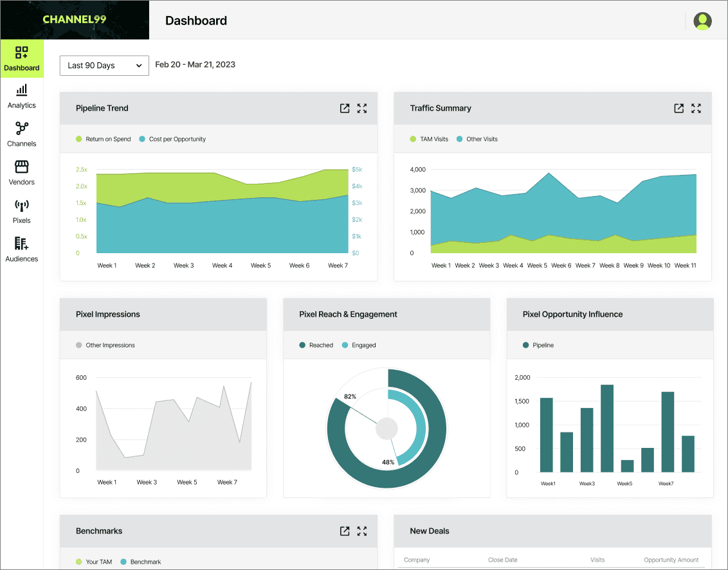Click the user profile avatar
The image size is (728, 570).
click(702, 21)
